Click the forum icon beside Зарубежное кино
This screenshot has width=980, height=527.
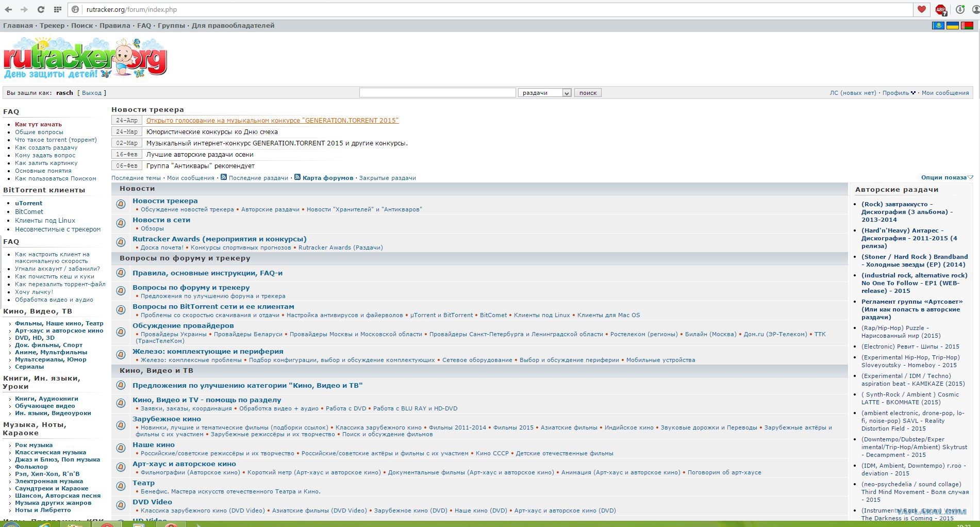pyautogui.click(x=121, y=425)
